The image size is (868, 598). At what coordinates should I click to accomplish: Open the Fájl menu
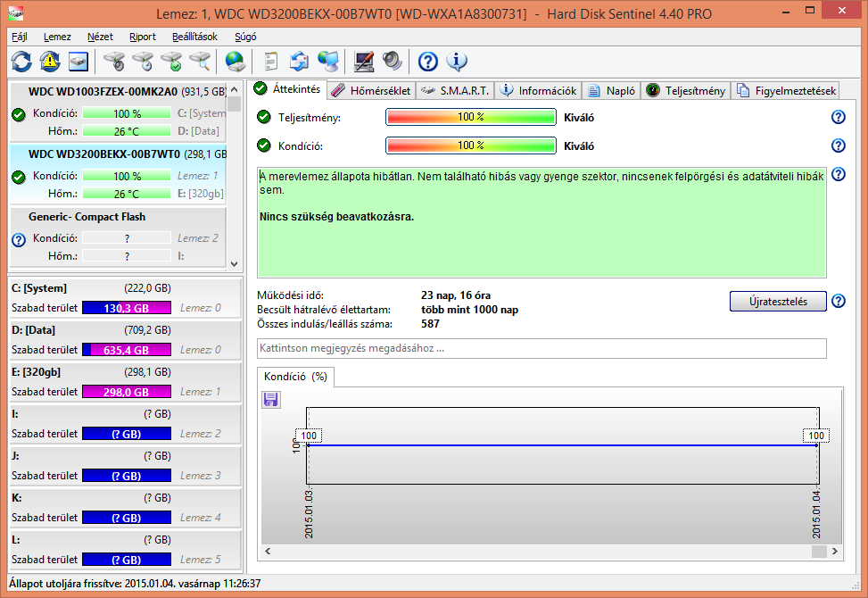pos(20,37)
